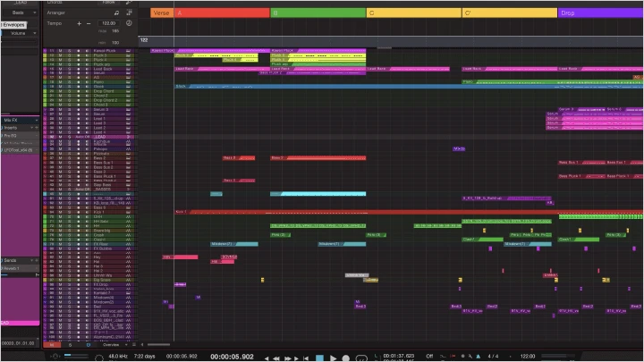Image resolution: width=644 pixels, height=362 pixels.
Task: Select the purple Drop arranger section
Action: (x=600, y=13)
